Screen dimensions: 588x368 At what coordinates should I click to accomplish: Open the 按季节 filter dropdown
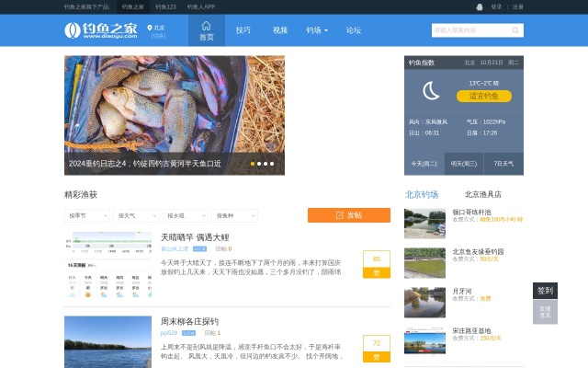coord(87,215)
